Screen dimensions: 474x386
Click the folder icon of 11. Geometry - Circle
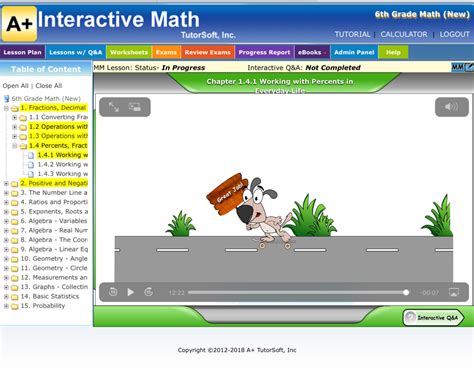(14, 268)
